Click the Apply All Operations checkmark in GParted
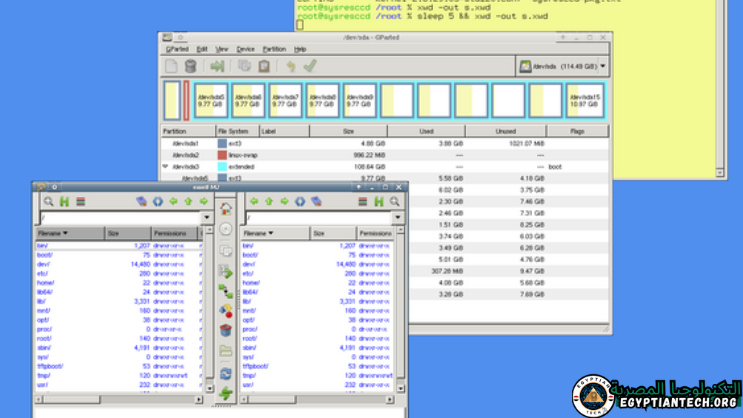The height and width of the screenshot is (418, 743). [x=310, y=66]
